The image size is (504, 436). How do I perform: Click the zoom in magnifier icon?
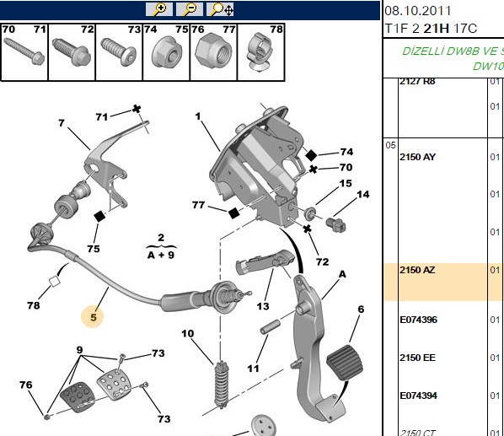(159, 9)
